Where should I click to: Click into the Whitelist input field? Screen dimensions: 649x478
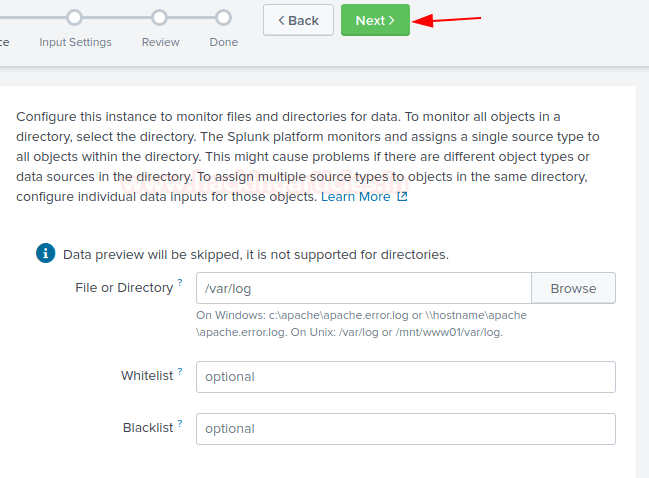(405, 377)
